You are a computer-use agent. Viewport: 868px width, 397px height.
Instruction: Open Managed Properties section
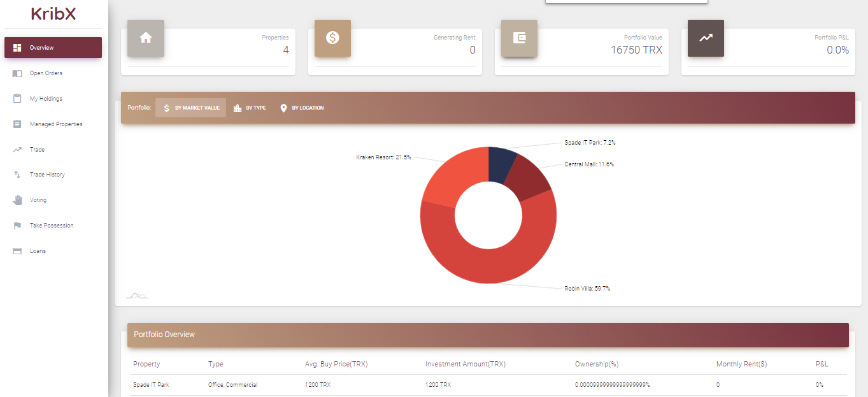click(x=53, y=124)
